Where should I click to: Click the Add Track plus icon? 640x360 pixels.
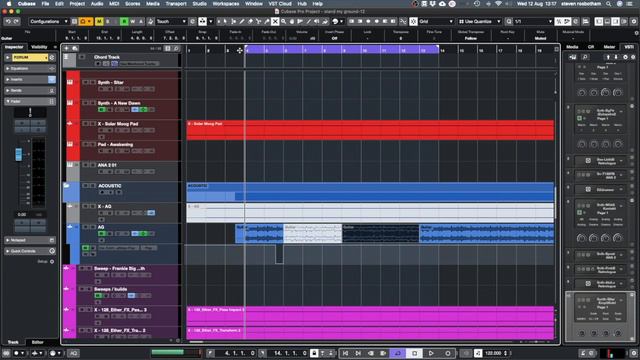click(67, 48)
